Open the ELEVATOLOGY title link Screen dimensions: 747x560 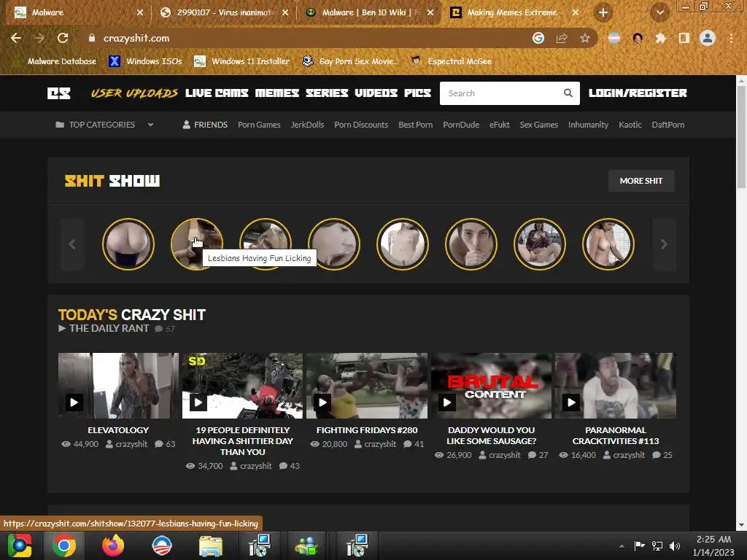point(118,430)
